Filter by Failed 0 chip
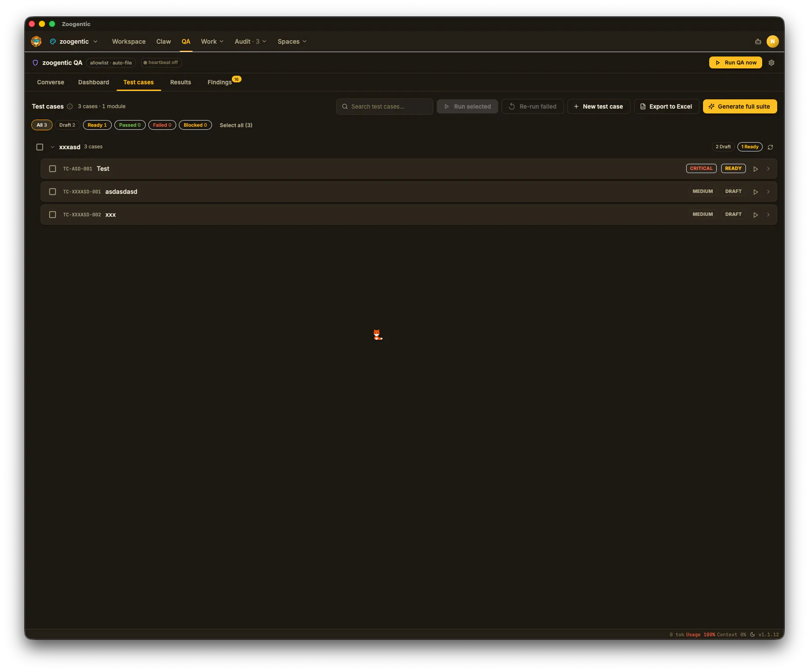Image resolution: width=809 pixels, height=672 pixels. 162,125
